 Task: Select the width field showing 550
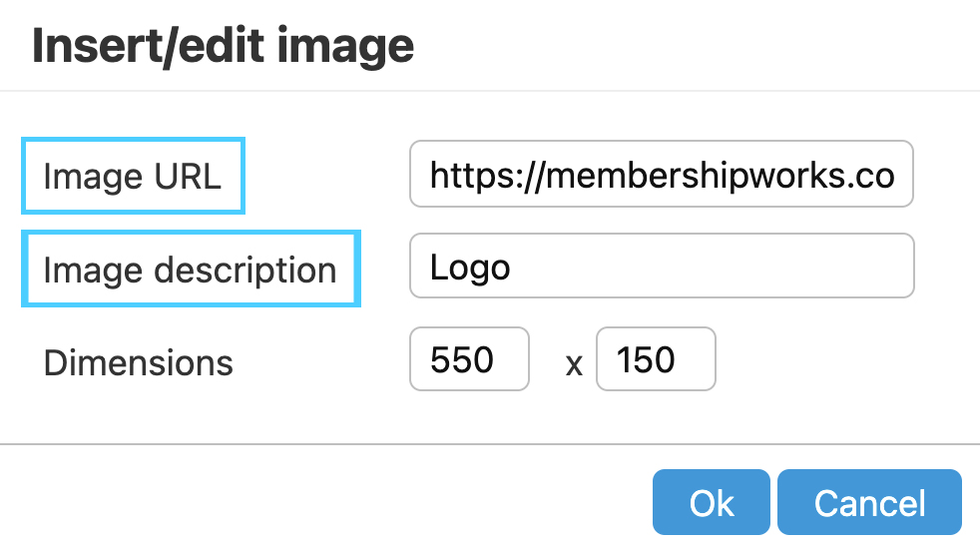pyautogui.click(x=469, y=359)
